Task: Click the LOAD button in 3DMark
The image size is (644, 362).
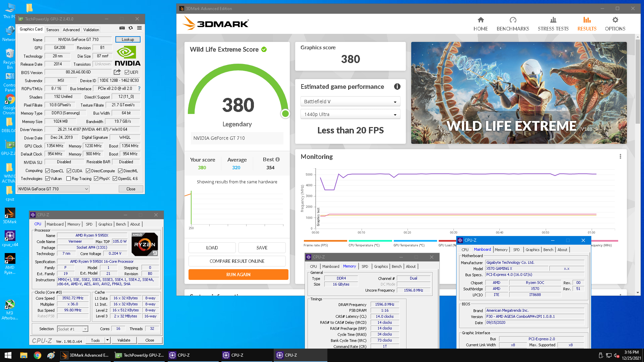Action: click(212, 248)
